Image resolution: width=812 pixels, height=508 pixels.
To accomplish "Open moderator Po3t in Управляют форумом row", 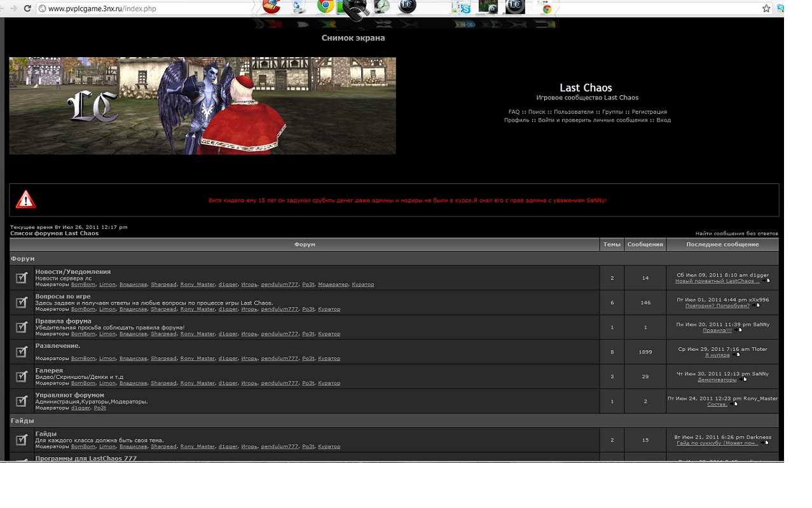I will coord(100,408).
